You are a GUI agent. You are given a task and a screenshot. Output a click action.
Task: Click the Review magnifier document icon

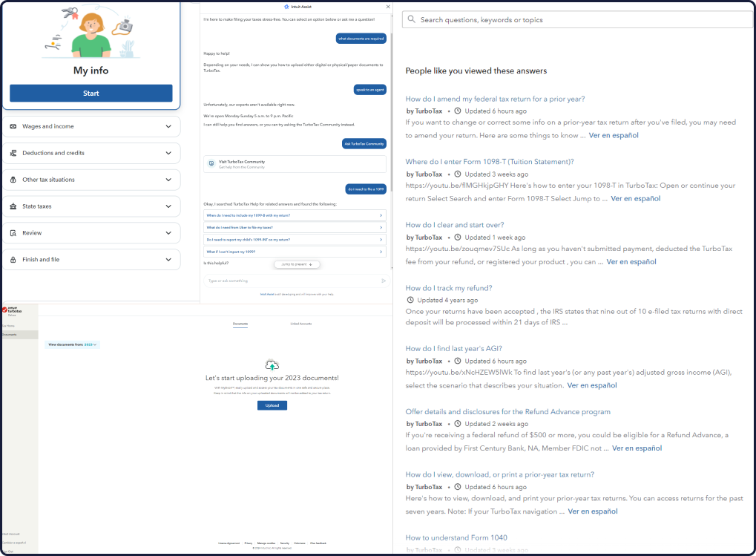point(13,233)
